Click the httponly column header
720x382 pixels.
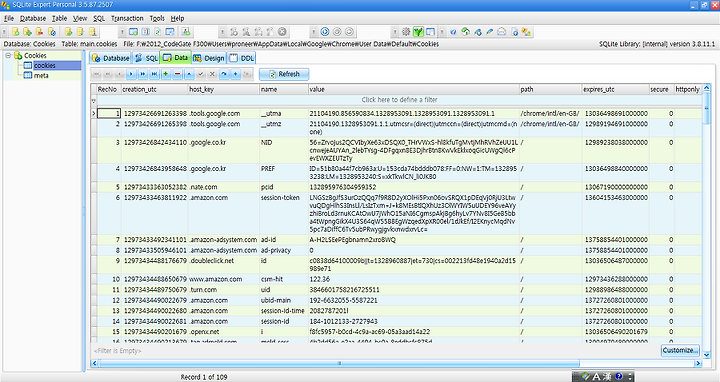tap(687, 89)
